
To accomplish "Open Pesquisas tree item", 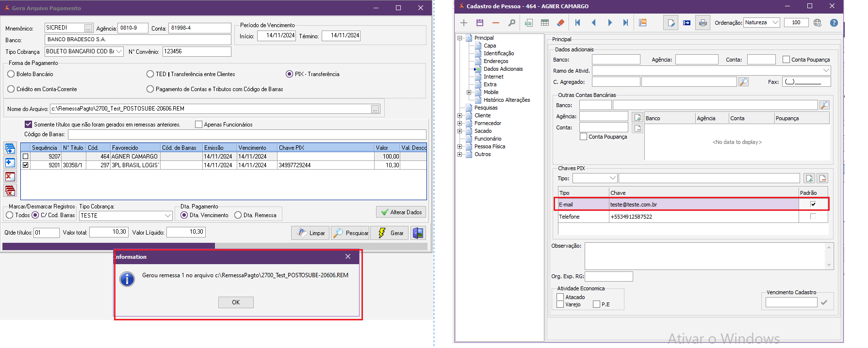I will tap(486, 108).
